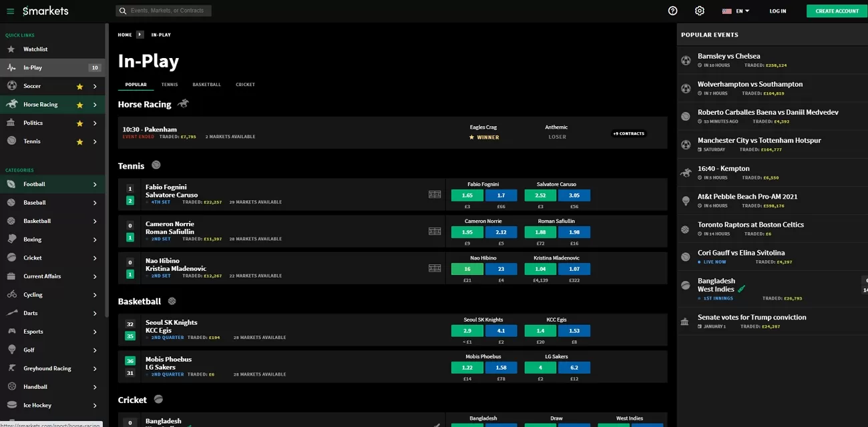Switch to the Basketball tab under In-Play

(206, 85)
